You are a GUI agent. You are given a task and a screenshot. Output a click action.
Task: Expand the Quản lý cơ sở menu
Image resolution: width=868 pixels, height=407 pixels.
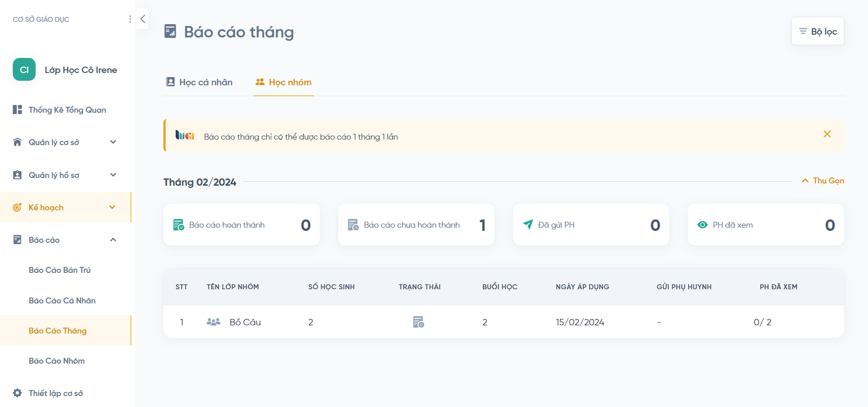[x=113, y=142]
